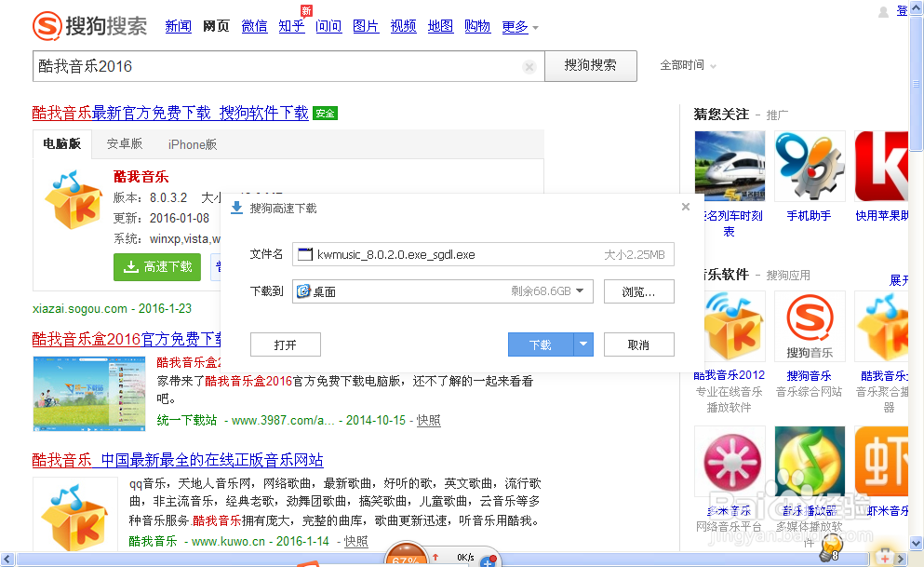Image resolution: width=924 pixels, height=567 pixels.
Task: Expand the 下载到 location dropdown
Action: 580,290
